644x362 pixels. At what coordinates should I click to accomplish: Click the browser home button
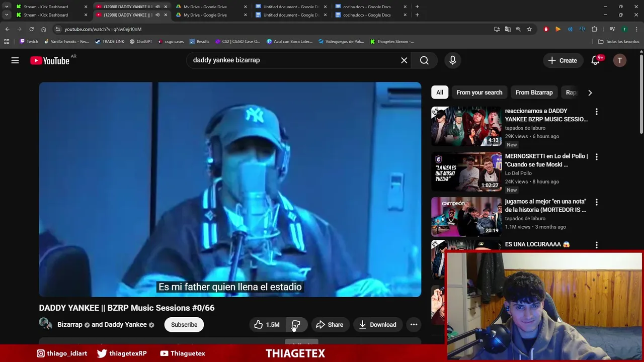[43, 29]
